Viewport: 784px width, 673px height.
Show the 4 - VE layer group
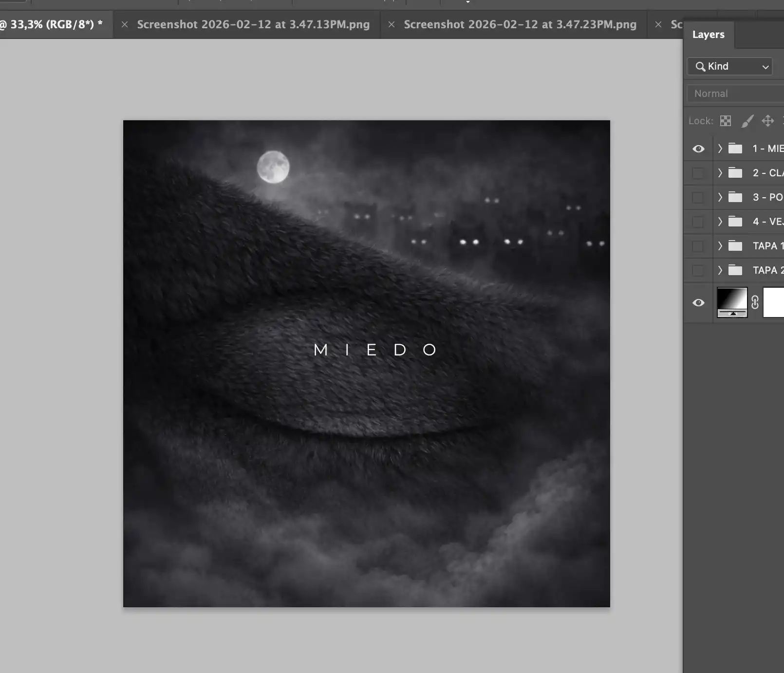pyautogui.click(x=698, y=222)
